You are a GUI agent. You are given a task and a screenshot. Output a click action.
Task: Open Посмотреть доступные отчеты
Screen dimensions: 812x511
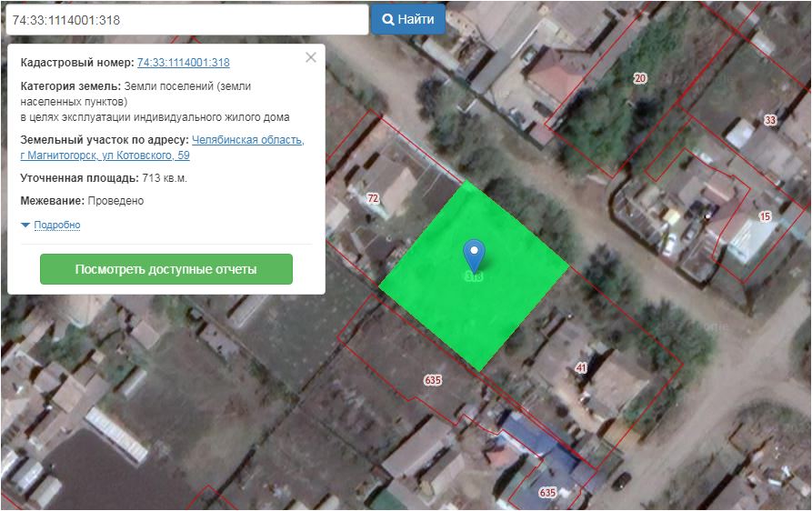point(165,269)
